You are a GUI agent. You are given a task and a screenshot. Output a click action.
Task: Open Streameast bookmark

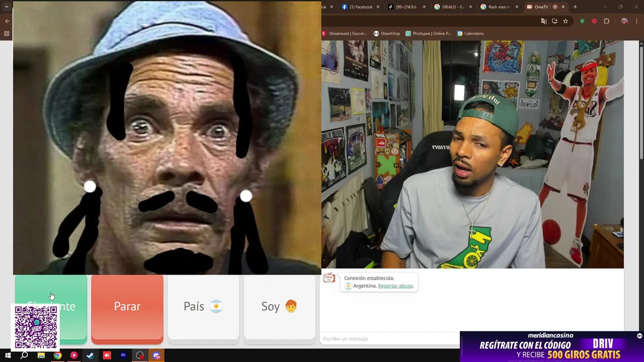(x=345, y=34)
